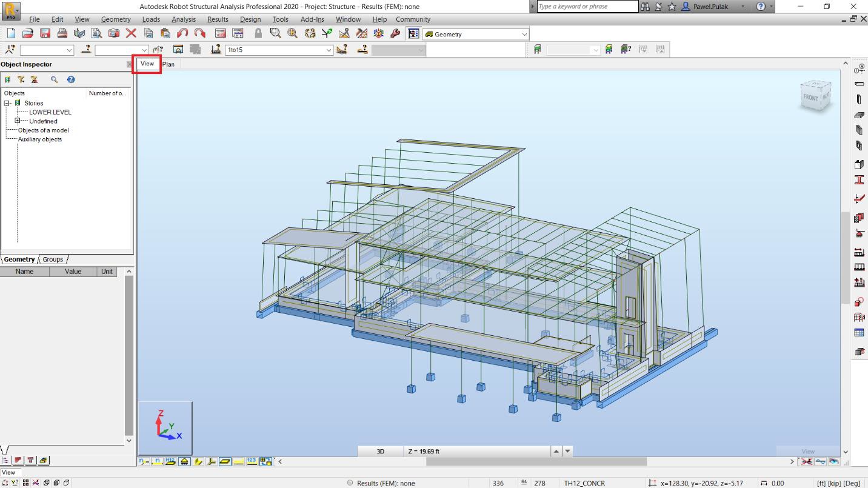This screenshot has height=488, width=868.
Task: Toggle node numbers display in bottom toolbar
Action: (x=144, y=461)
